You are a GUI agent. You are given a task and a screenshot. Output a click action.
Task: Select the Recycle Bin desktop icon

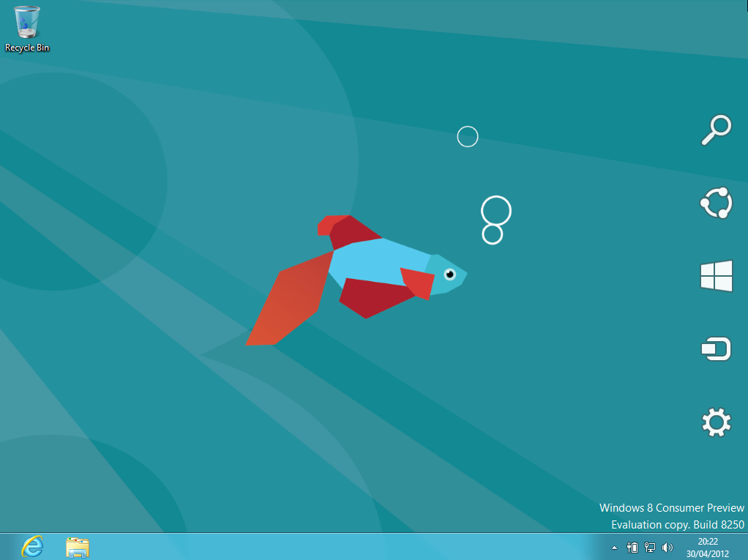(27, 29)
